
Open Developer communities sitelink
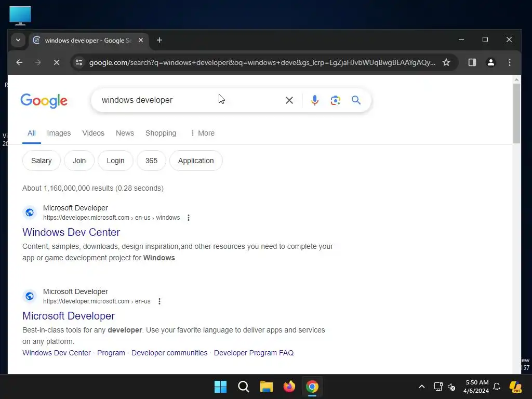(169, 353)
